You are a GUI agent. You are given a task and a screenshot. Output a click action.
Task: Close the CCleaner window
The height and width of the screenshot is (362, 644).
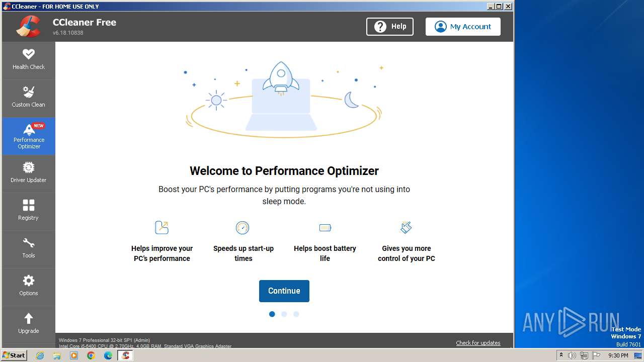point(508,6)
